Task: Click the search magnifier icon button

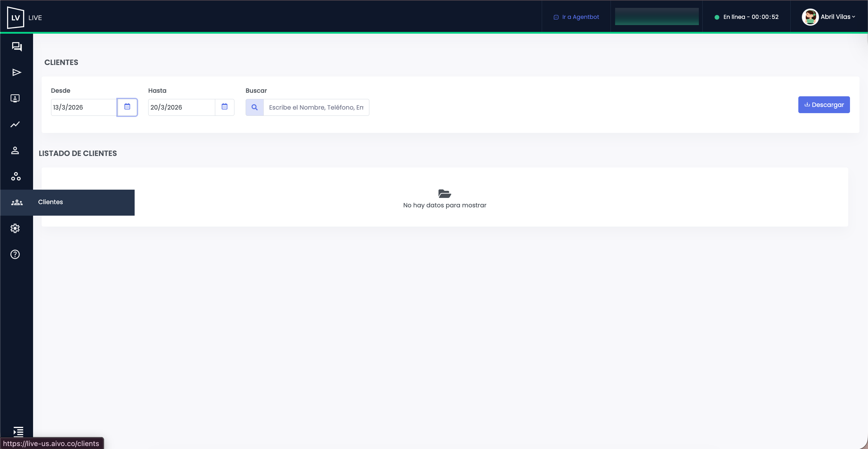Action: pyautogui.click(x=254, y=107)
